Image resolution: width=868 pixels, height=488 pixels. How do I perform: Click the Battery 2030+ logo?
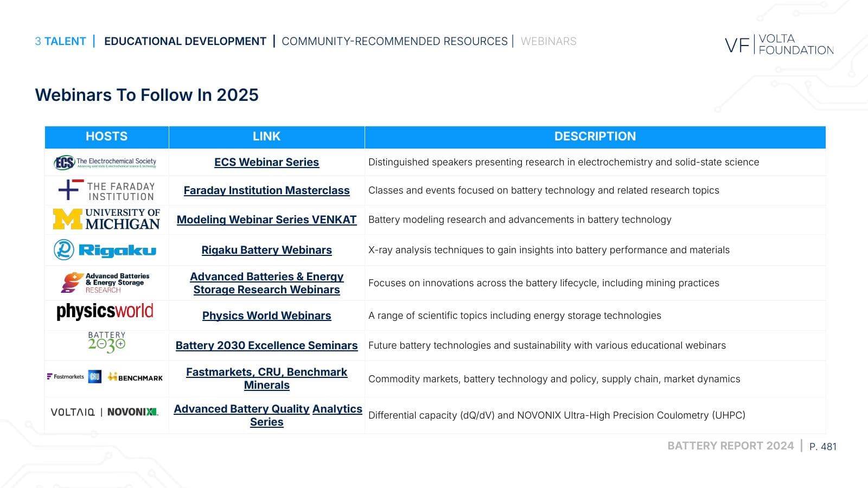[107, 343]
